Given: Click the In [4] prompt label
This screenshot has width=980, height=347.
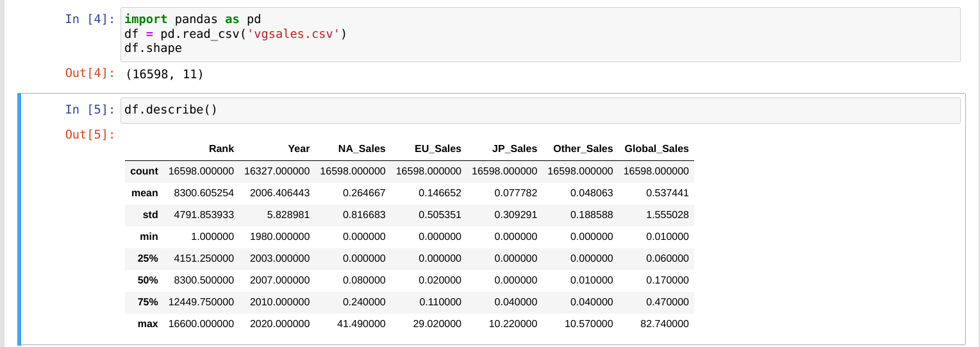Looking at the screenshot, I should (90, 19).
